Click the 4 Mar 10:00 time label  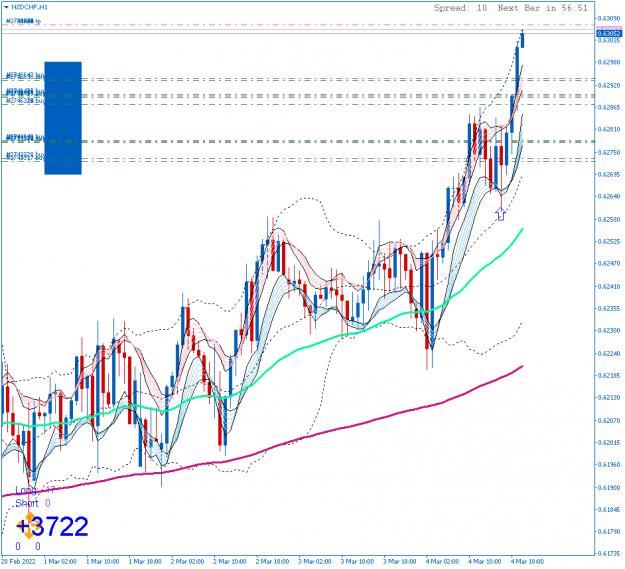pyautogui.click(x=485, y=562)
